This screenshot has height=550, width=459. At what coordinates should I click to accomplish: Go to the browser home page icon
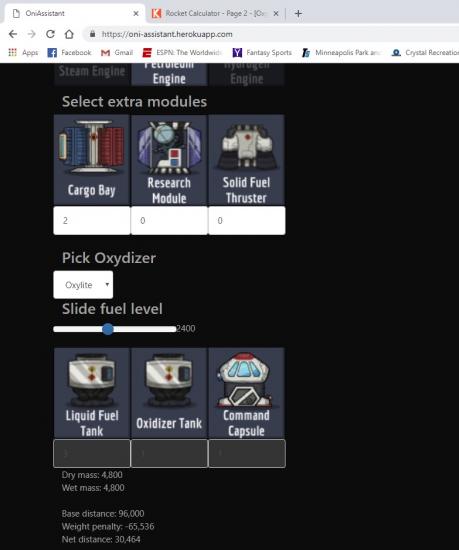coord(69,34)
